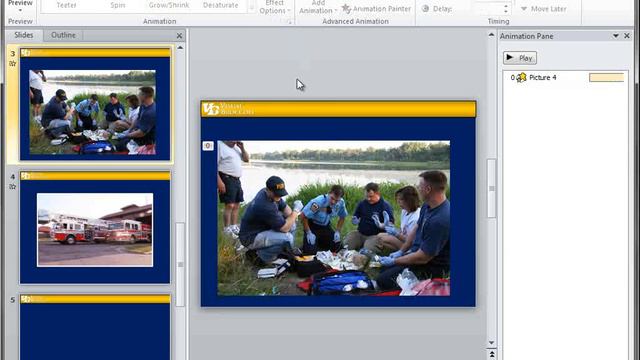Apply the Desaturate animation effect

220,5
